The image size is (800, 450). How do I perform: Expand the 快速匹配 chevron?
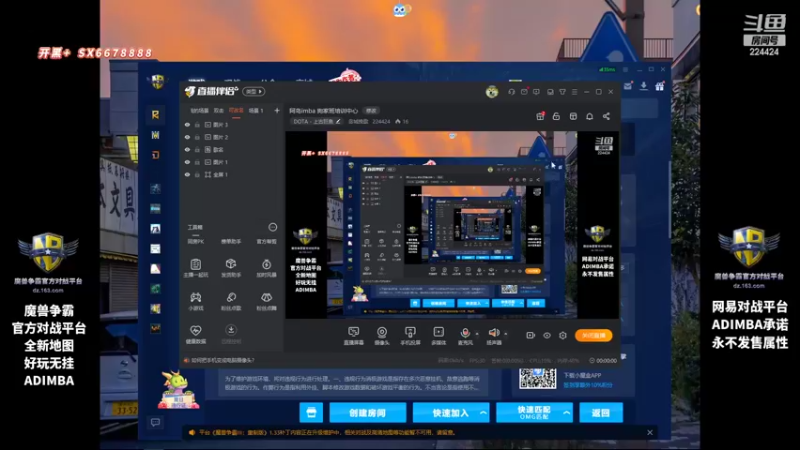pos(566,413)
